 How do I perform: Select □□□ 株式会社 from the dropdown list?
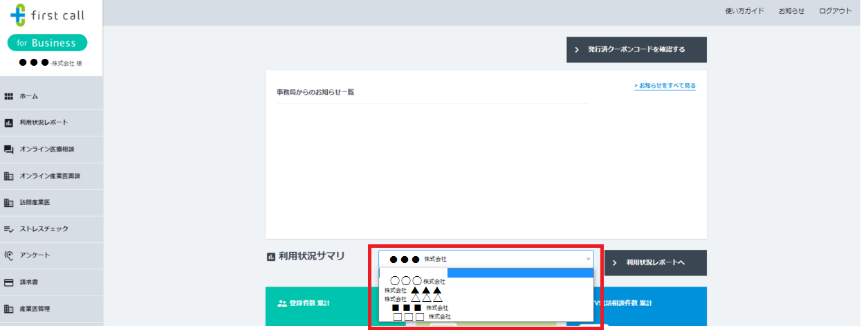[486, 316]
